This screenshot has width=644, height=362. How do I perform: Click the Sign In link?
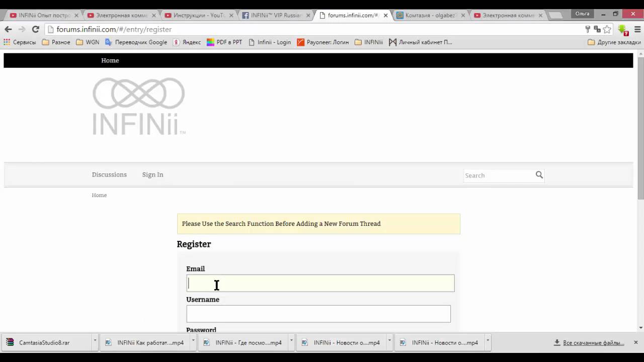(152, 174)
